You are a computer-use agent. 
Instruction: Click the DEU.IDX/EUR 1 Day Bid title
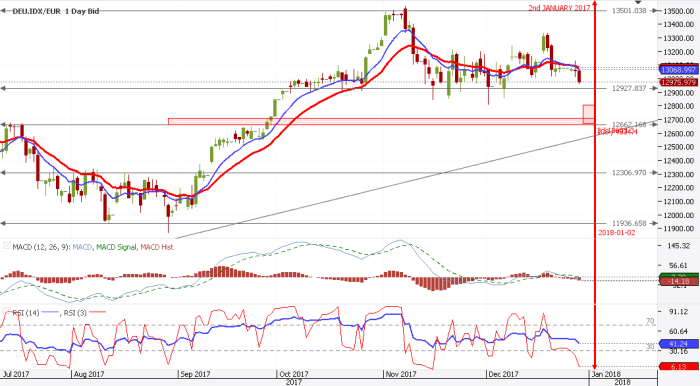click(x=56, y=11)
